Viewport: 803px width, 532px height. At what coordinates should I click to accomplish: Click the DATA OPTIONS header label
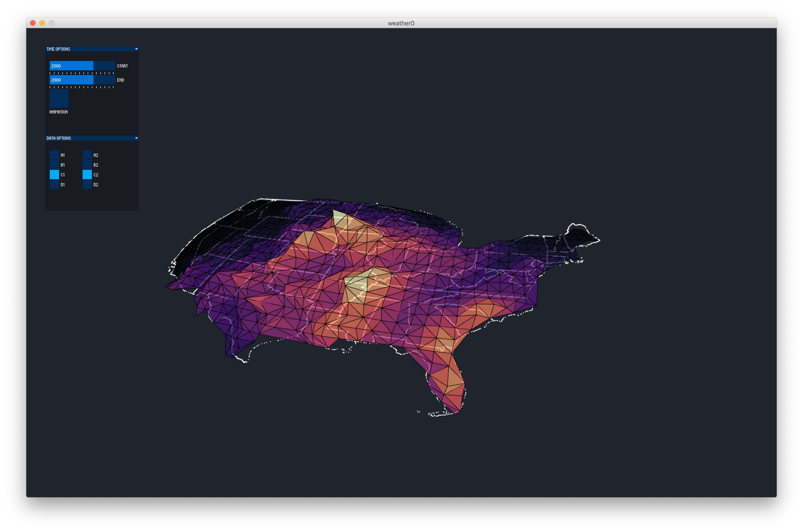[x=59, y=138]
